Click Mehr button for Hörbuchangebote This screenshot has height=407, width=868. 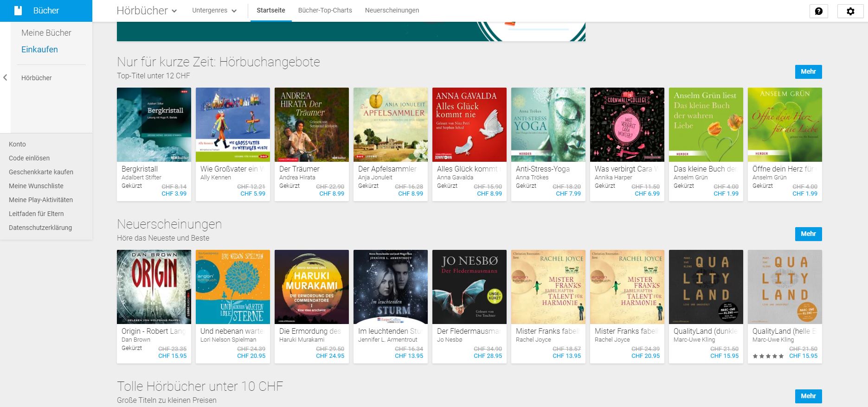(x=808, y=71)
